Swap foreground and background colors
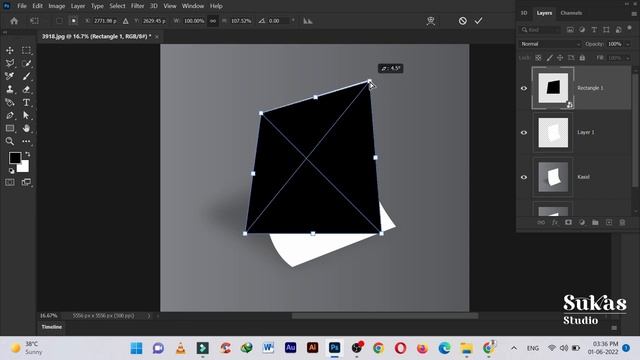Viewport: 640px width, 360px height. pos(27,154)
